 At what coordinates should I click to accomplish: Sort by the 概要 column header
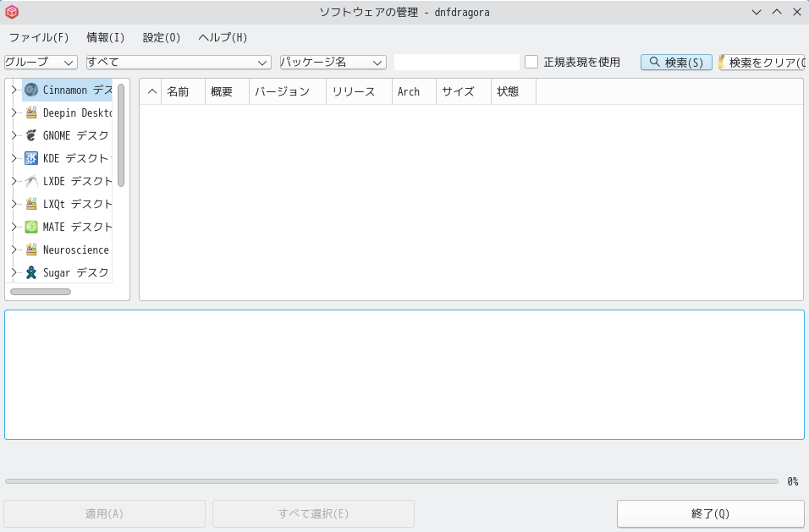pyautogui.click(x=227, y=91)
